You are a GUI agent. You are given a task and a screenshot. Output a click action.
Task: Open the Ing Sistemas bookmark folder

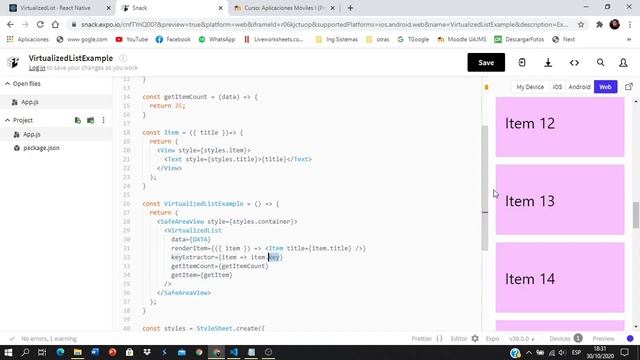click(337, 39)
